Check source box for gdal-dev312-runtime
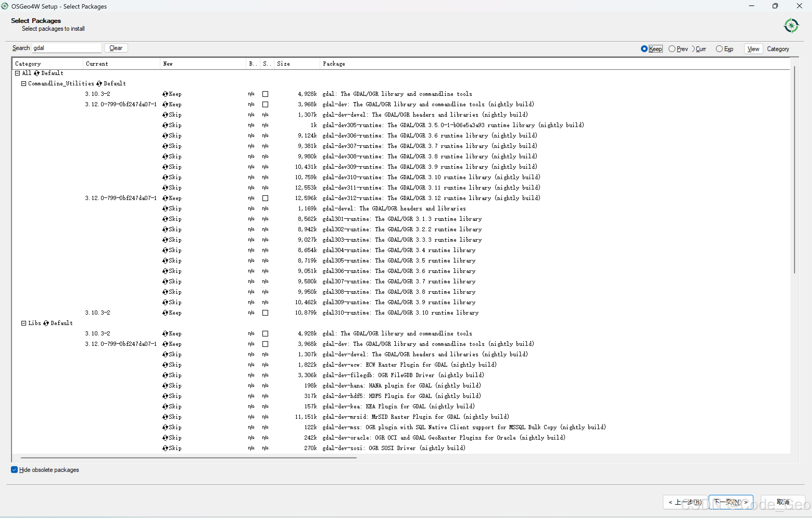 265,198
